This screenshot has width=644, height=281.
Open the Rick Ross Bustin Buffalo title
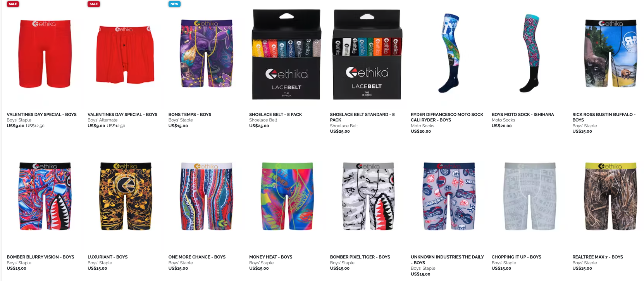pyautogui.click(x=604, y=117)
